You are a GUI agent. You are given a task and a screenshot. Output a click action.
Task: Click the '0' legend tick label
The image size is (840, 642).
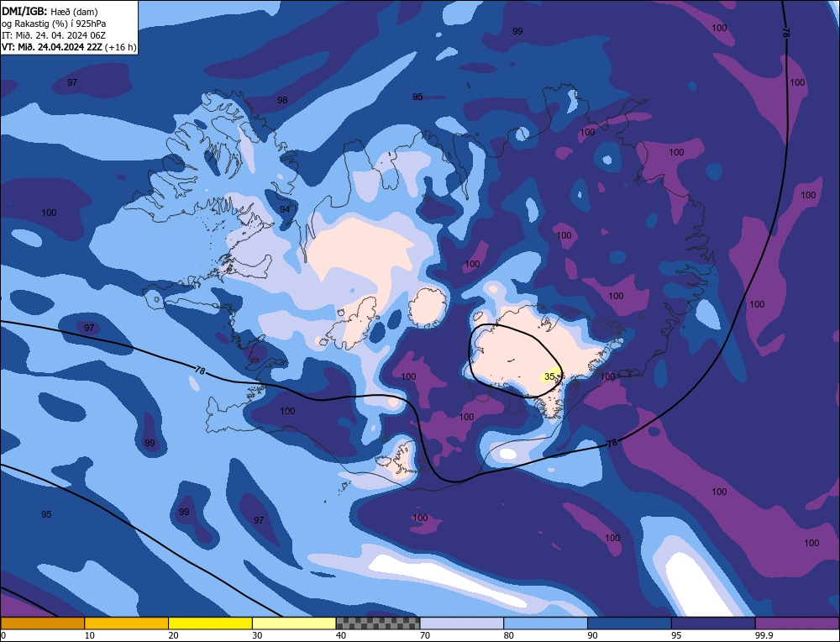[3, 635]
